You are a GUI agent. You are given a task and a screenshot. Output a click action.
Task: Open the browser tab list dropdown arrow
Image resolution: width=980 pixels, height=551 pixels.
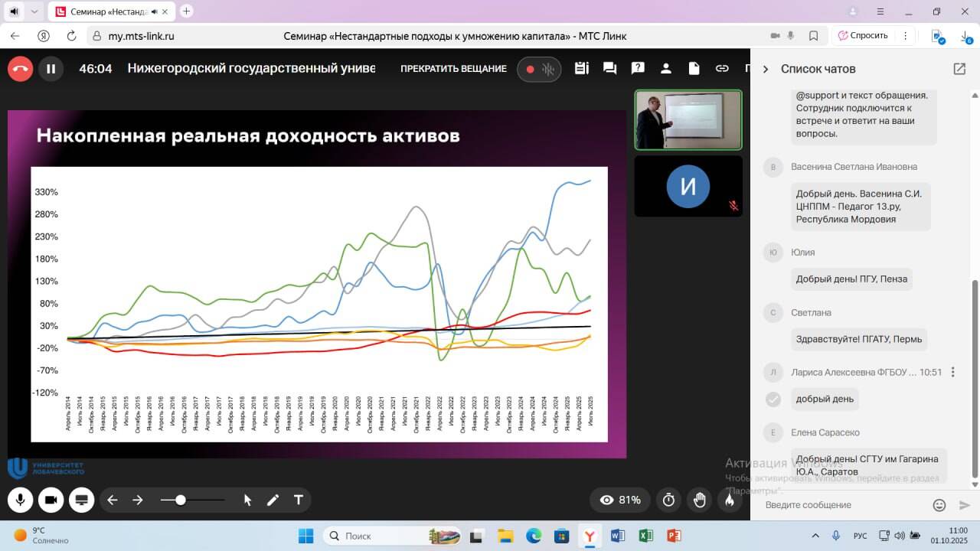click(x=34, y=11)
